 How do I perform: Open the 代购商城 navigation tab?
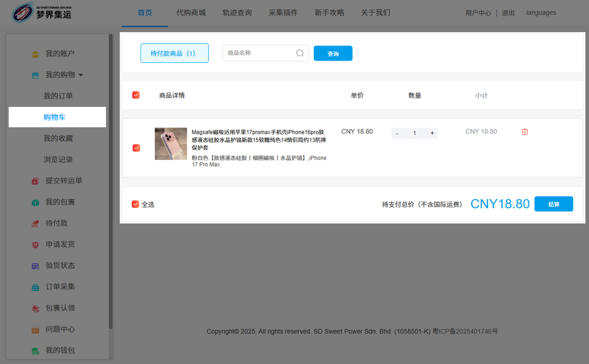pyautogui.click(x=191, y=13)
